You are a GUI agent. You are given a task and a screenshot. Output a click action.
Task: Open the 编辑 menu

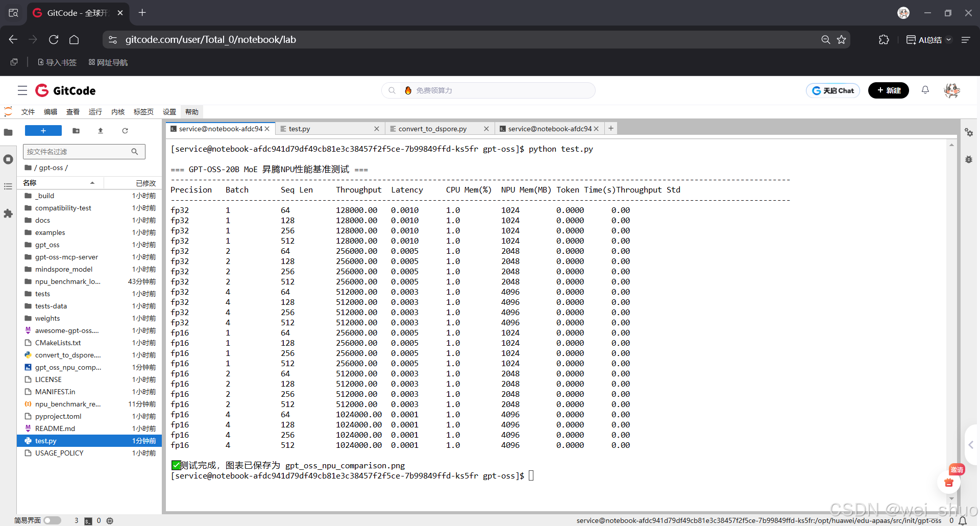coord(51,112)
